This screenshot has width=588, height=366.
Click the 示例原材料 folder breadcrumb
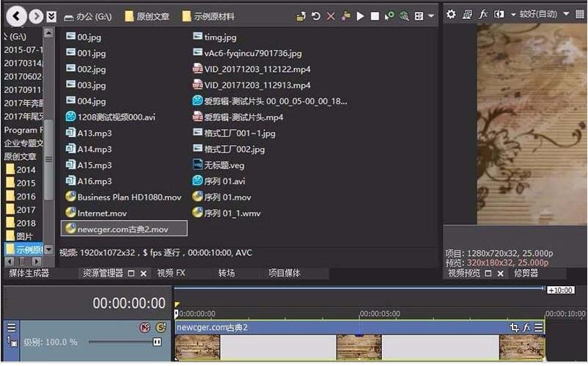point(208,16)
